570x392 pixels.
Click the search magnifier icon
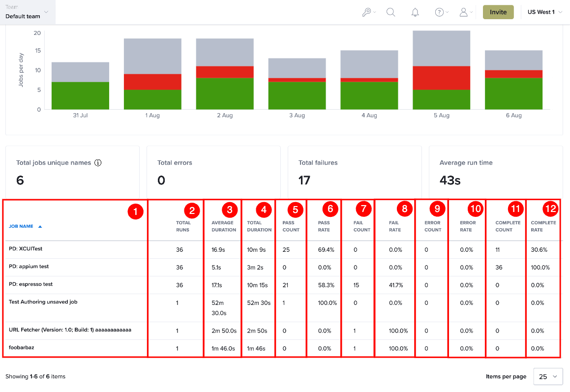point(391,12)
